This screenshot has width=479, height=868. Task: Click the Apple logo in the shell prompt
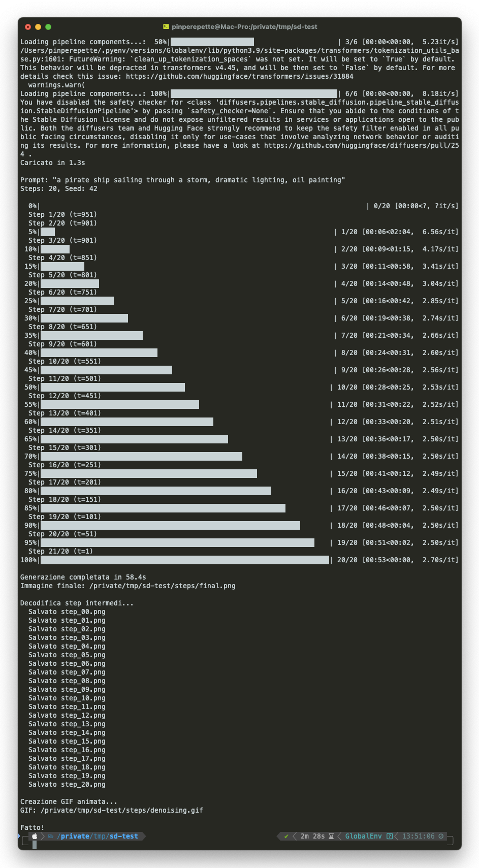[35, 836]
